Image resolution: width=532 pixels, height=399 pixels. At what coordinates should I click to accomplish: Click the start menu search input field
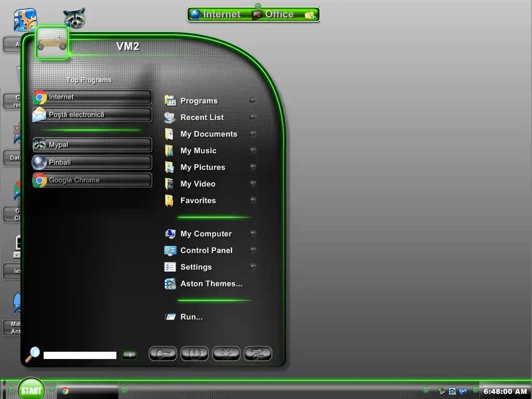pyautogui.click(x=80, y=355)
